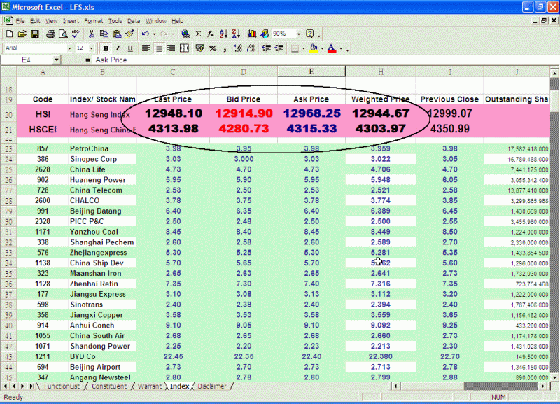Open the Fill Color palette arrow
This screenshot has width=560, height=404.
(x=322, y=48)
